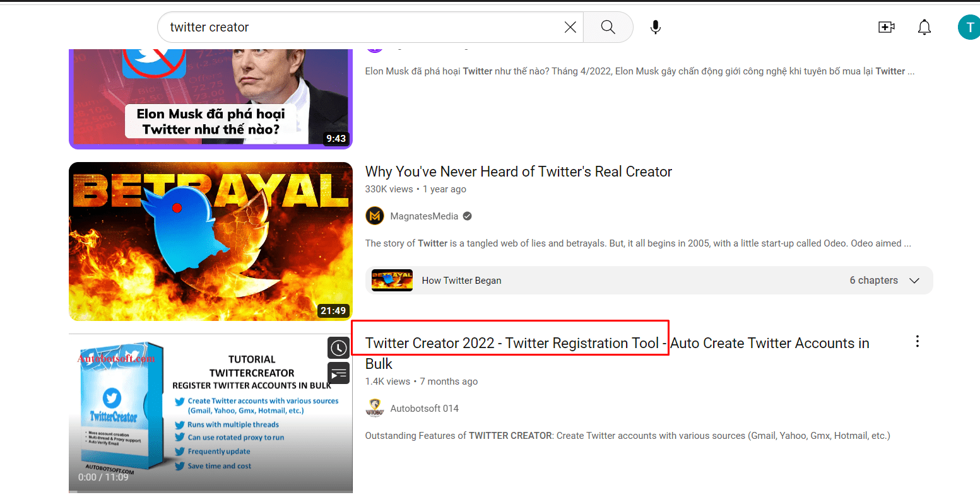Start voice search with microphone icon
This screenshot has width=980, height=495.
(x=656, y=27)
